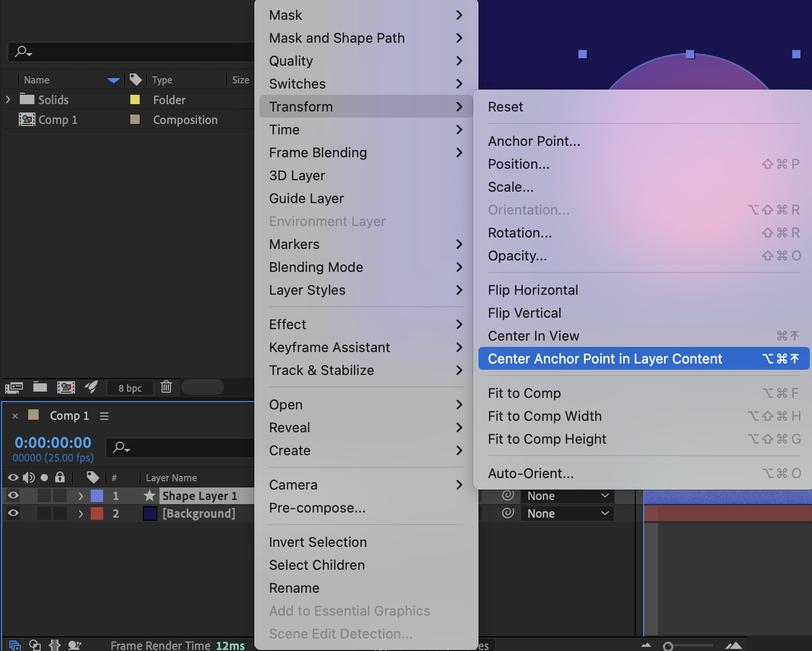Delete selected project items with trash icon
Screen dimensions: 812x651
[x=166, y=386]
